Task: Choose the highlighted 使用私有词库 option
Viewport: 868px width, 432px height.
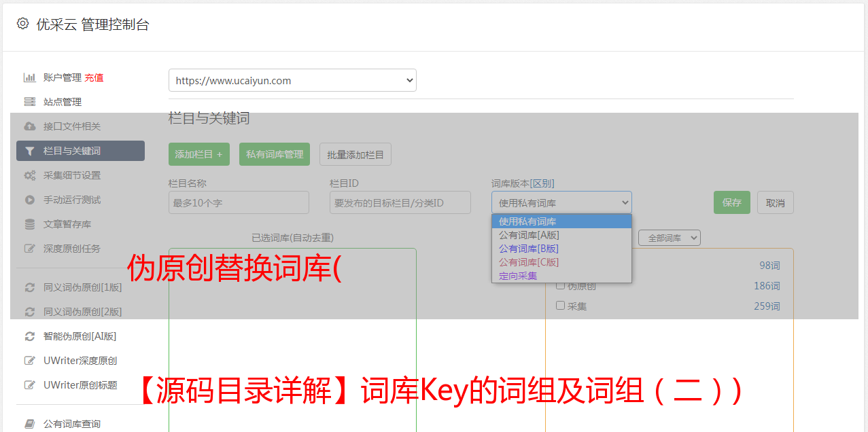Action: (561, 221)
